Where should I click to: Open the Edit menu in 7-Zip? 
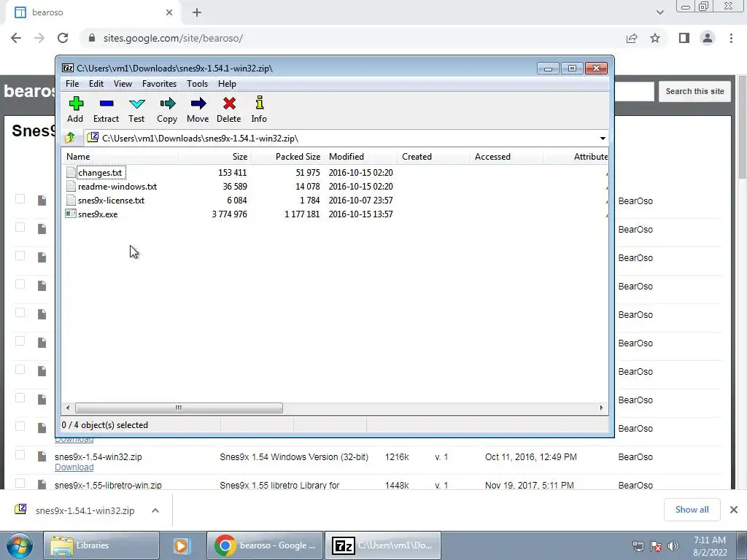[x=96, y=84]
